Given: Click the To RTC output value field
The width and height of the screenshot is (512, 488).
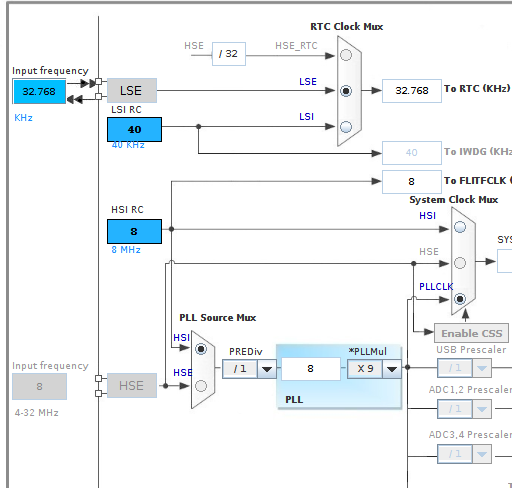Looking at the screenshot, I should [x=412, y=91].
